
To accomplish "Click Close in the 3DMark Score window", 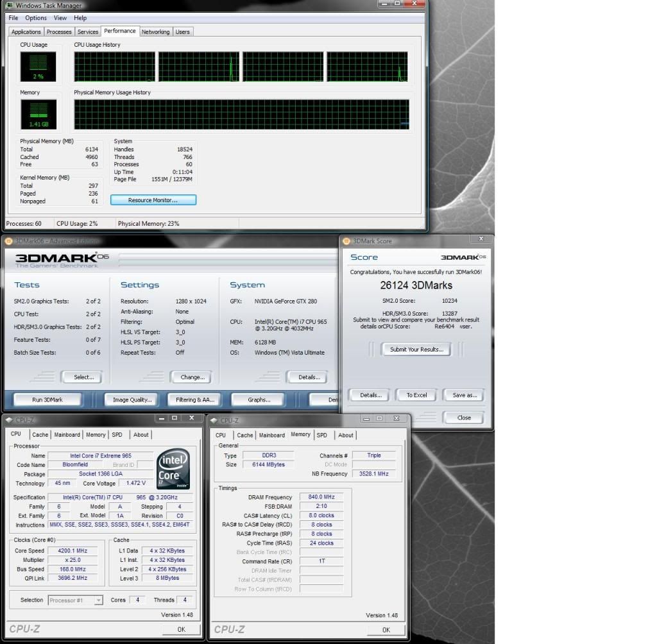I will point(464,418).
